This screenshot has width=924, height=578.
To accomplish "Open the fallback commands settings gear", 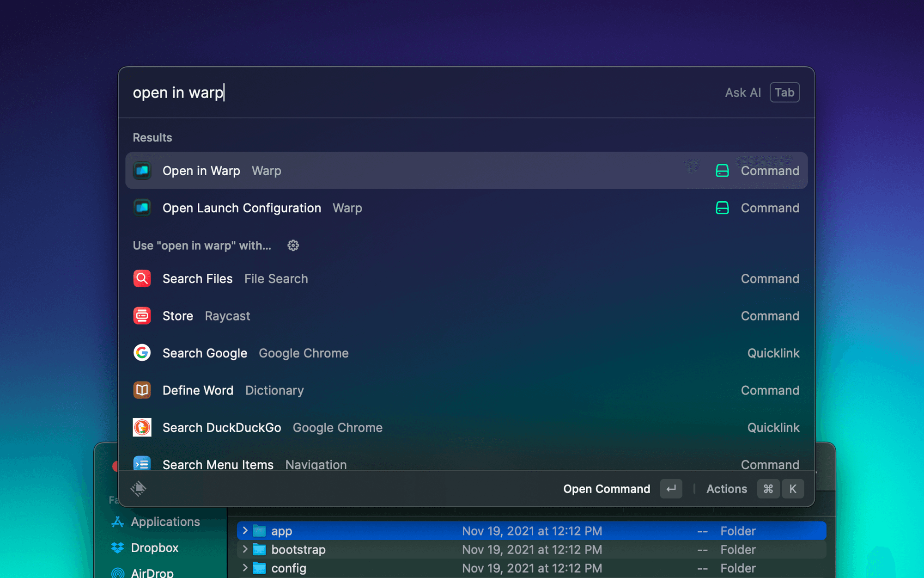I will 293,246.
